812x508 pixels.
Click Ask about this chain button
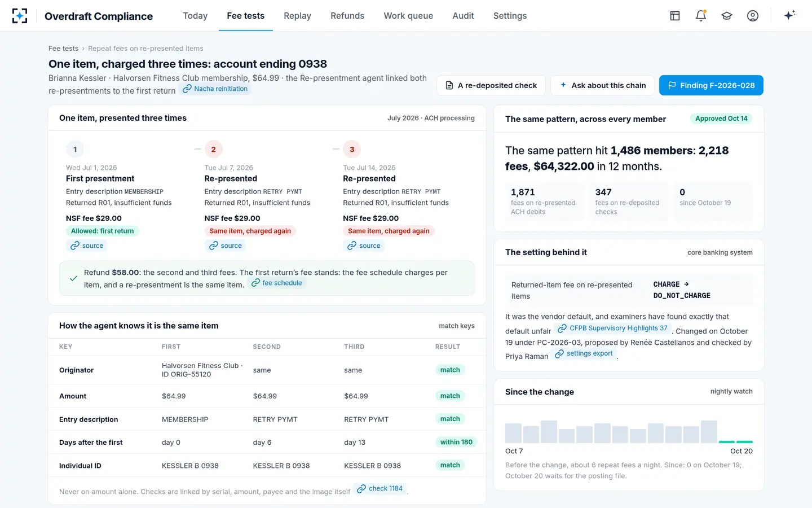pos(602,85)
